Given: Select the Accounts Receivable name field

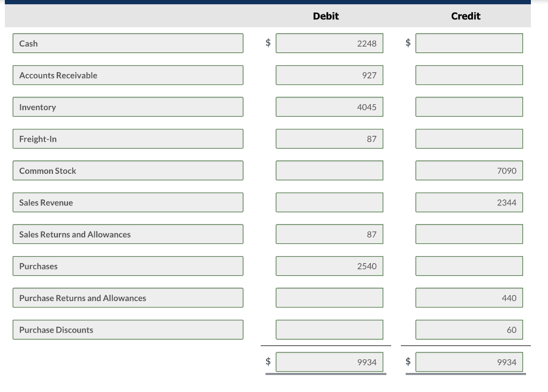Looking at the screenshot, I should coord(128,75).
